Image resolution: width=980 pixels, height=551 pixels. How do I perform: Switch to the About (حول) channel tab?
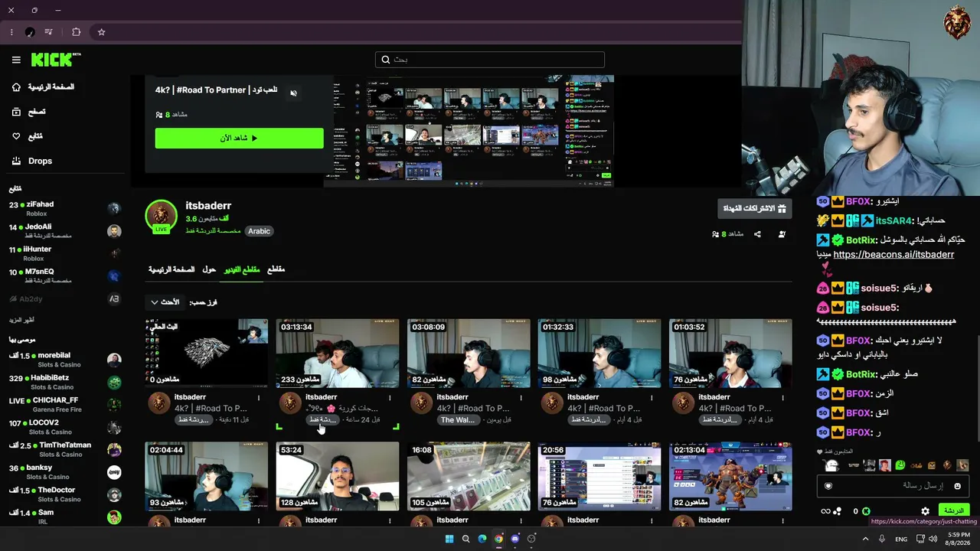click(x=209, y=269)
